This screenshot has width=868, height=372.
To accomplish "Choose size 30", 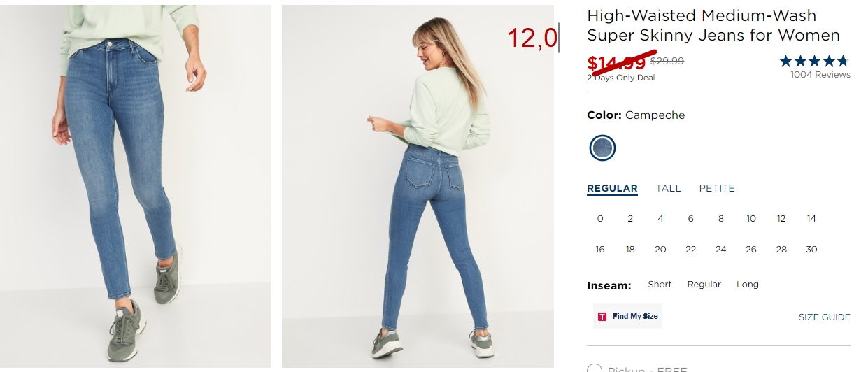I will [811, 250].
